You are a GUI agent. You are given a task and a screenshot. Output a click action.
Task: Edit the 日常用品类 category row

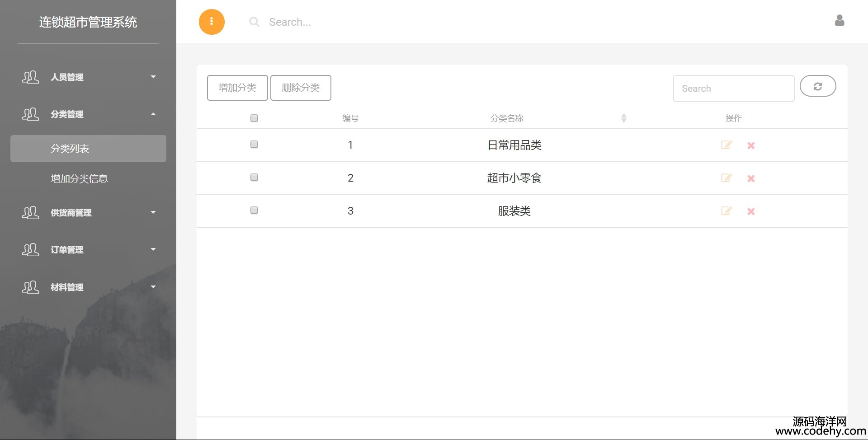(x=726, y=145)
